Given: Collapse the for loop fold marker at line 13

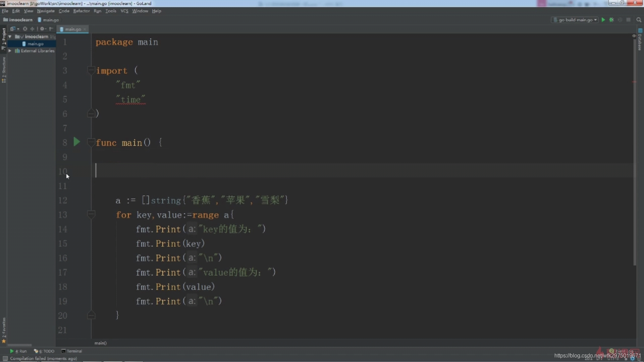Looking at the screenshot, I should pos(91,214).
